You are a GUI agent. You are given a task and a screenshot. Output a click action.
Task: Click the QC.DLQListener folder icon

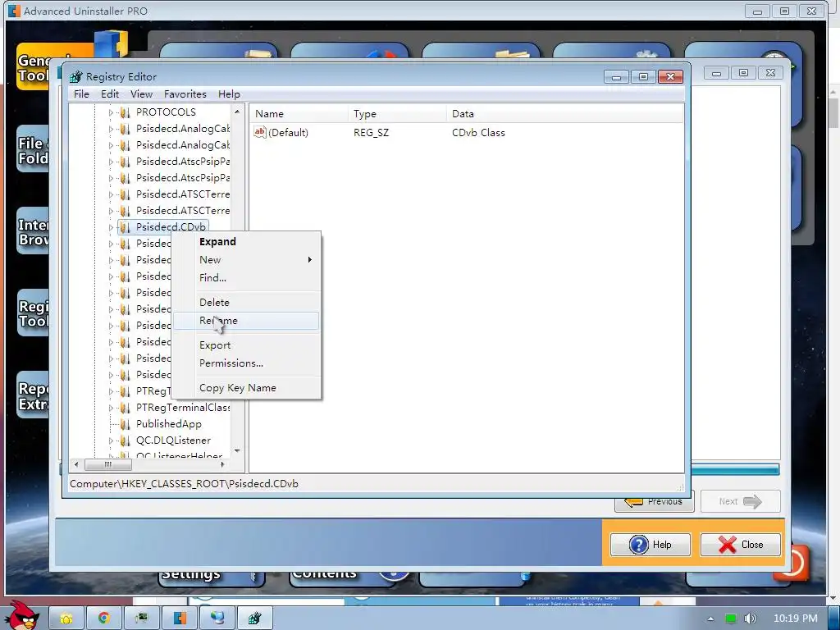click(x=125, y=441)
